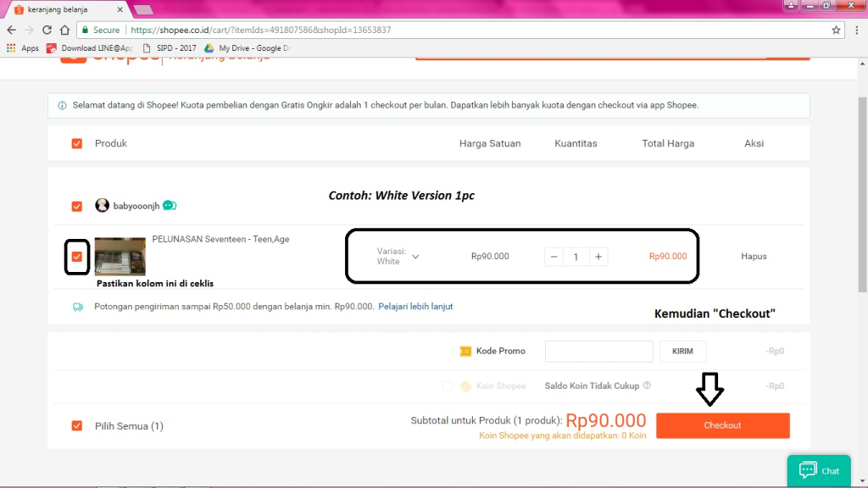Image resolution: width=868 pixels, height=488 pixels.
Task: Uncheck the PELUNASAN Seventeen item checkbox
Action: [x=77, y=257]
